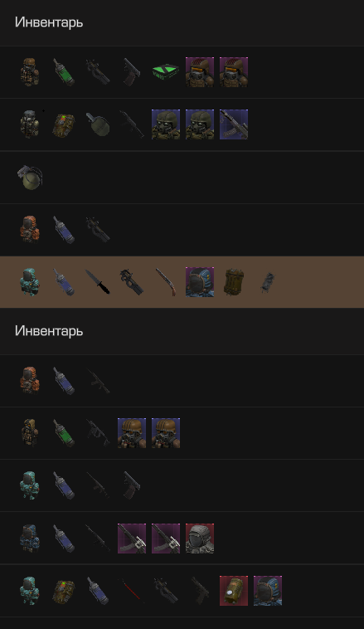
Task: Open the assault rifle on blue background
Action: tap(233, 124)
